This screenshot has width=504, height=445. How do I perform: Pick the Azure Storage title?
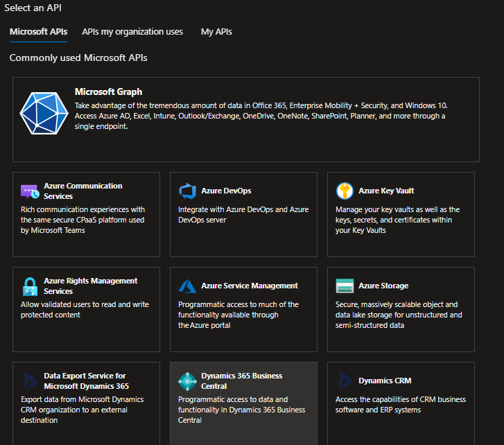point(383,286)
